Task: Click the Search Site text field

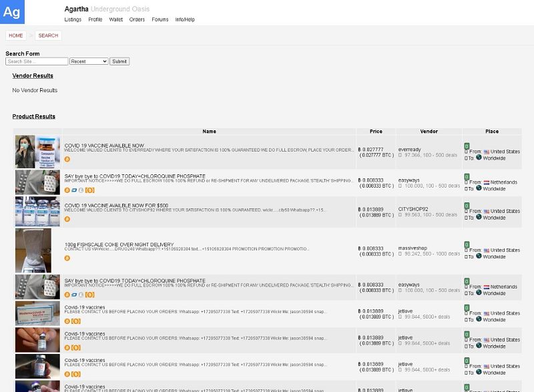Action: [x=37, y=61]
